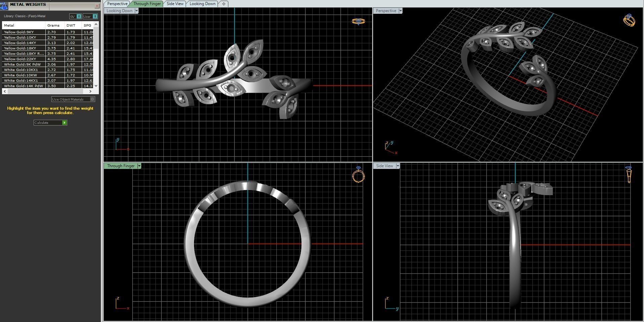Click the Library: Classic - (Fast)-Metal label
Viewport: 644px width, 322px height.
(x=25, y=16)
